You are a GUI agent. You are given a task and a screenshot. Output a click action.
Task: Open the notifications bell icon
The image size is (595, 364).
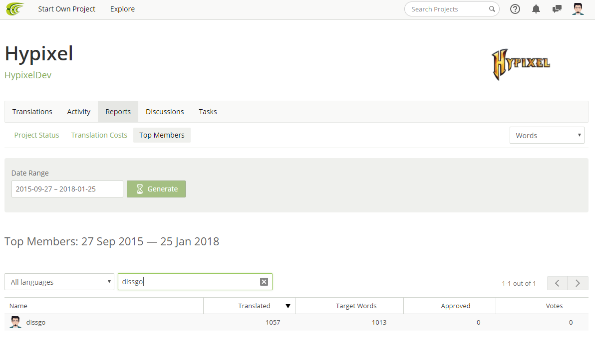(x=536, y=9)
